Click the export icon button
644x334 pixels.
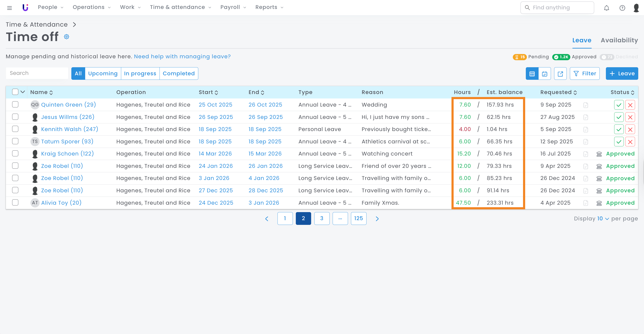point(560,74)
